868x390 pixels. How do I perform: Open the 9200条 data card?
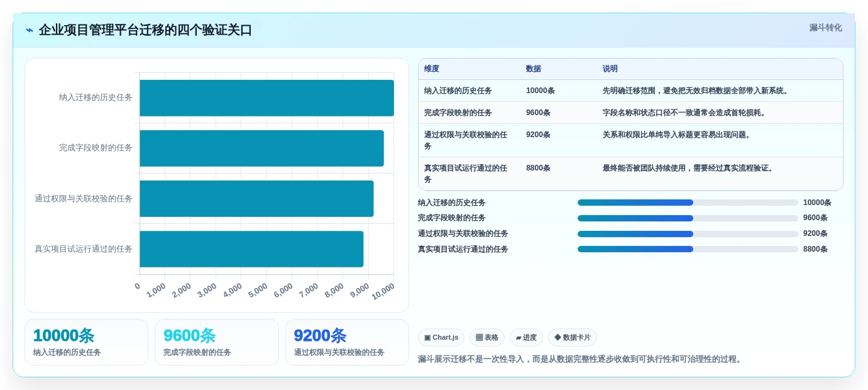(x=347, y=342)
